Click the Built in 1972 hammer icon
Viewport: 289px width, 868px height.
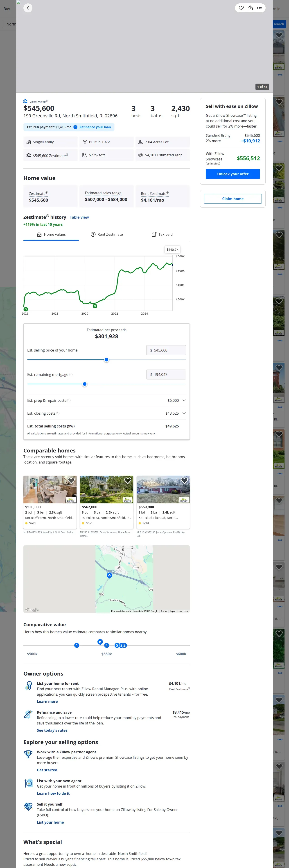tap(85, 142)
